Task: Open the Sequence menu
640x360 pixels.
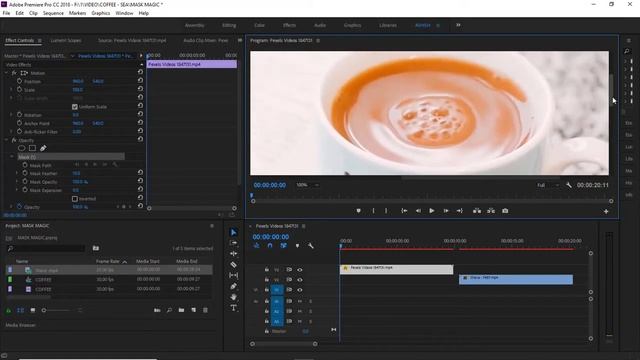Action: (53, 13)
